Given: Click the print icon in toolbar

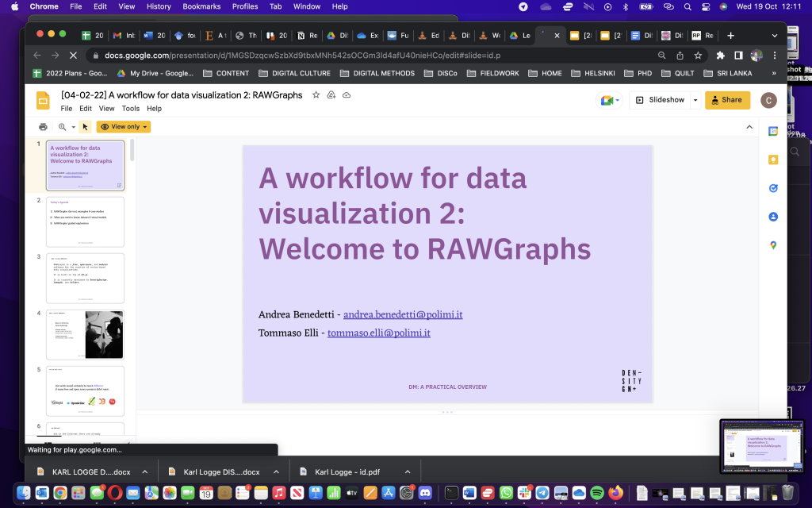Looking at the screenshot, I should [43, 127].
